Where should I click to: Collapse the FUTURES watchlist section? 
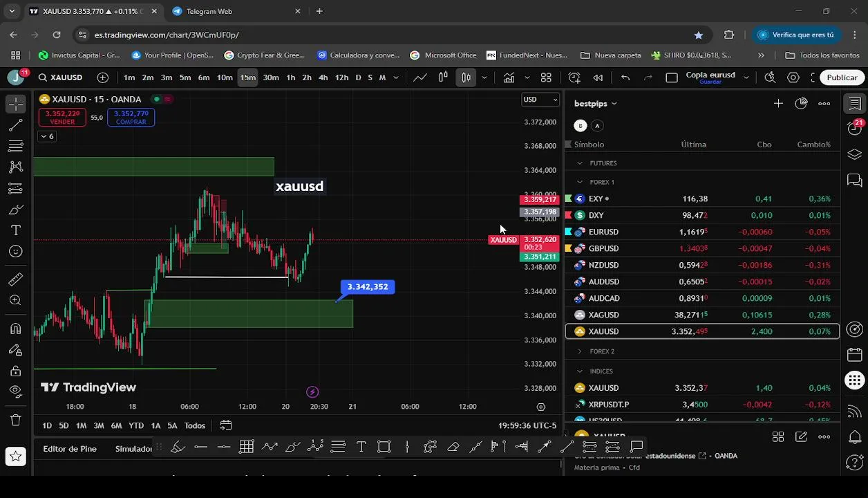581,163
